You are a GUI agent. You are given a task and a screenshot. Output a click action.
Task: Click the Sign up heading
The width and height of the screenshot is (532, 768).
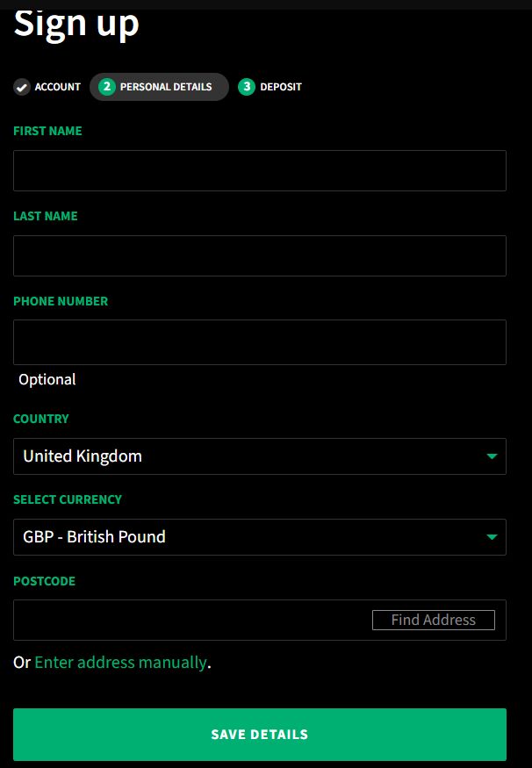coord(76,25)
